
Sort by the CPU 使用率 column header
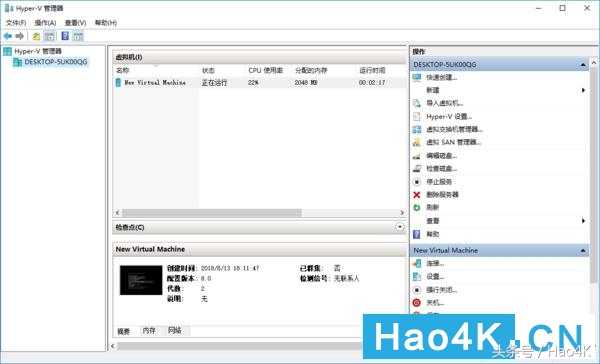tap(269, 70)
